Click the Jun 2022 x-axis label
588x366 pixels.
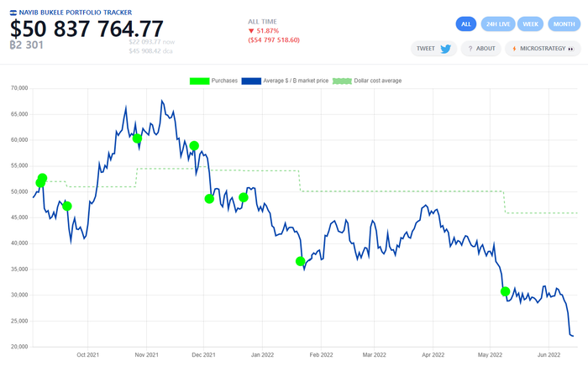549,355
